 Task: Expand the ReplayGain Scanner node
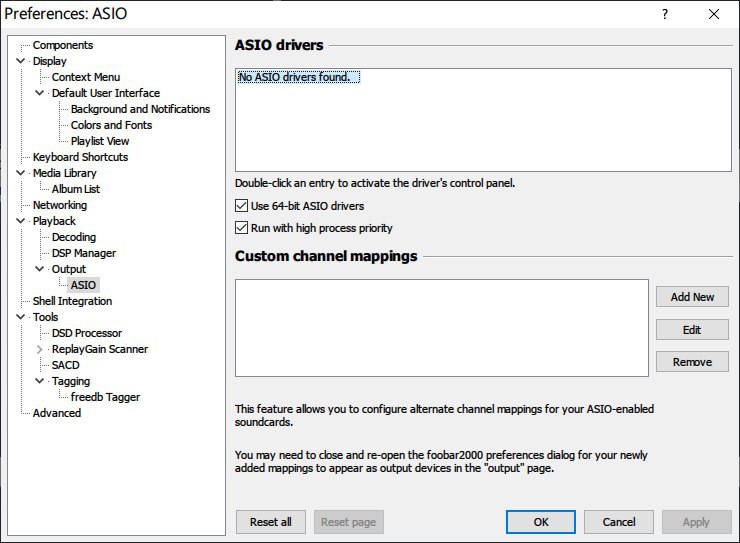(40, 349)
